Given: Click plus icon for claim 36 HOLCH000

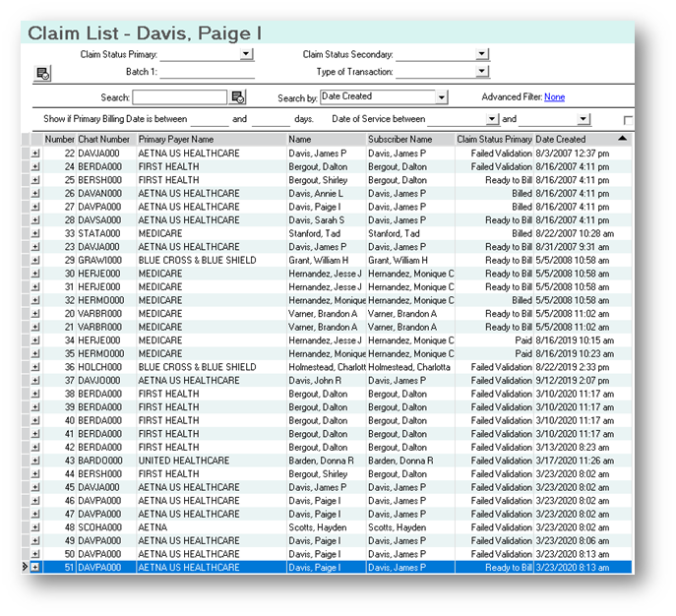Looking at the screenshot, I should pos(36,367).
